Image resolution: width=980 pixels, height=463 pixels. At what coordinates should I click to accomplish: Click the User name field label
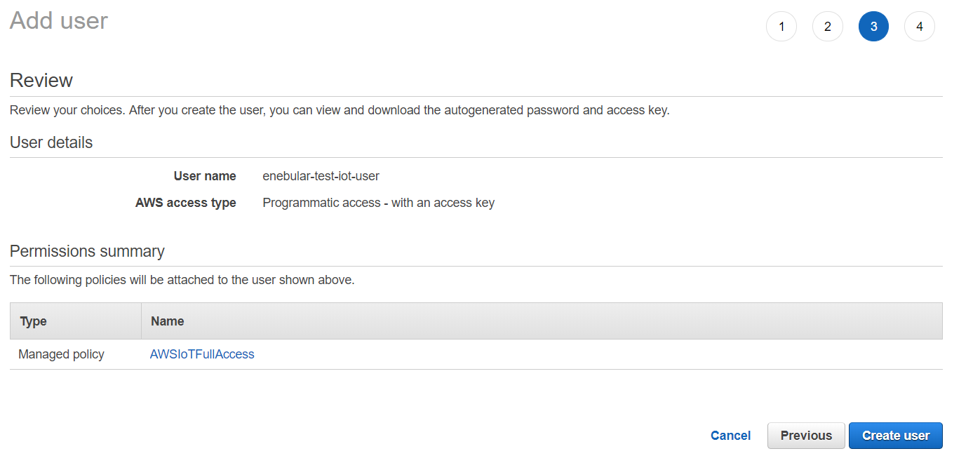coord(205,176)
